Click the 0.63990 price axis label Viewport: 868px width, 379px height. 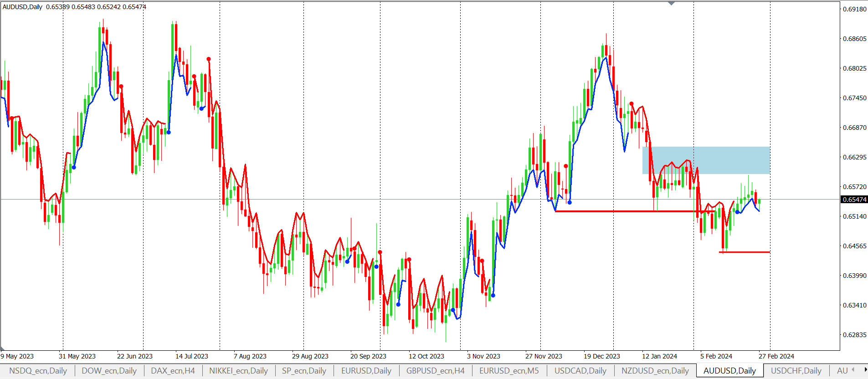(x=855, y=276)
